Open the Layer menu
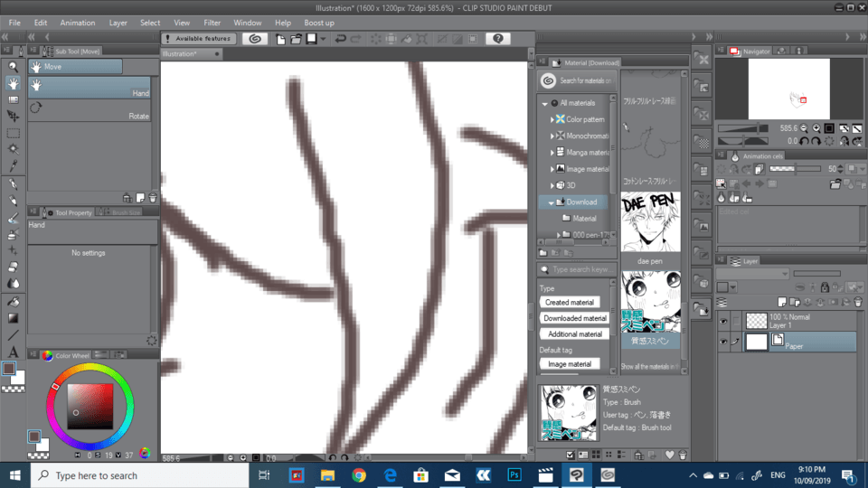The image size is (868, 488). pyautogui.click(x=118, y=23)
